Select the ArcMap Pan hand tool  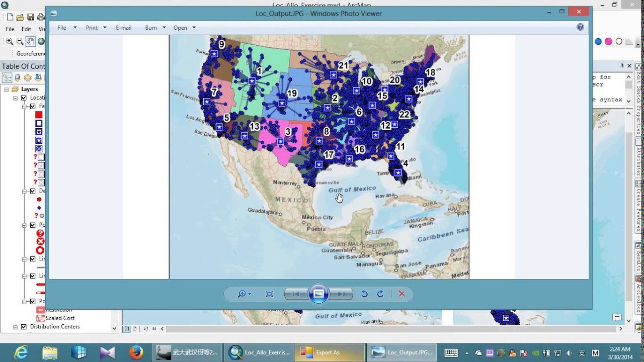(x=31, y=41)
